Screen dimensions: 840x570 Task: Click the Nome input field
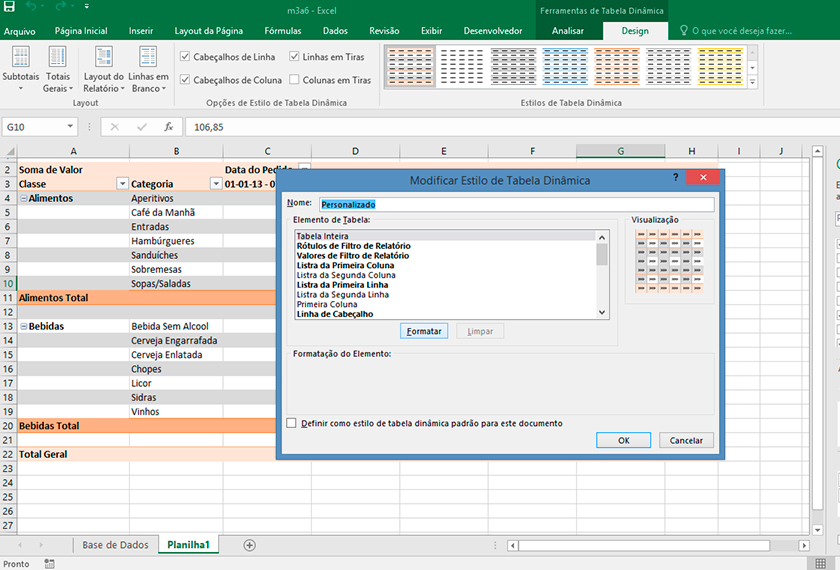[516, 204]
